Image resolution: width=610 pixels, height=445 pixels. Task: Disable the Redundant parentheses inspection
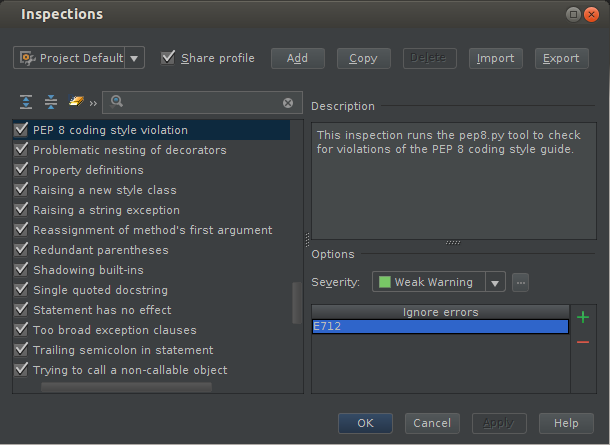(x=20, y=250)
